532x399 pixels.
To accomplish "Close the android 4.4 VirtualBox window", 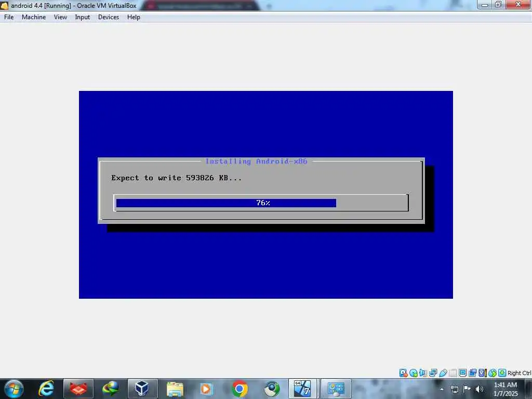I will (x=518, y=4).
